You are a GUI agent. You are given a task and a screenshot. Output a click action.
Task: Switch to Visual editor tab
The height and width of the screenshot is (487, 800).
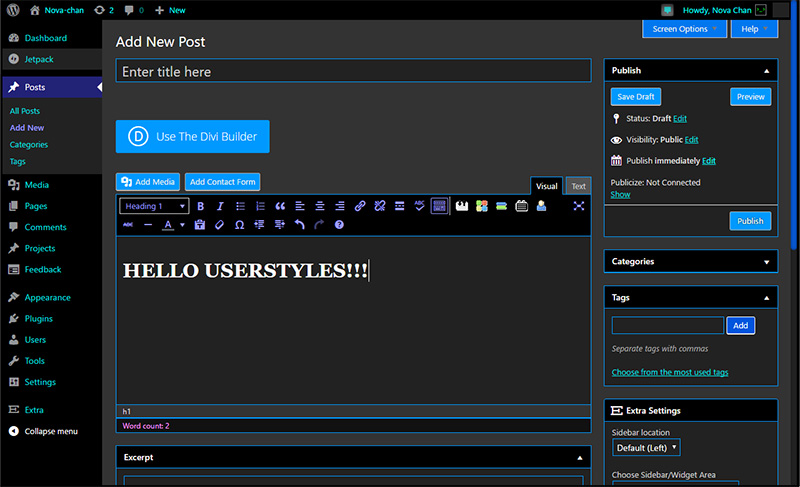(x=546, y=186)
